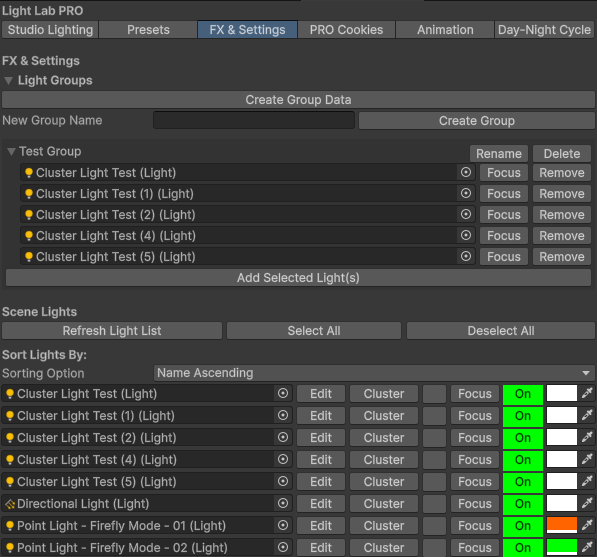597x557 pixels.
Task: Open white color swatch for Directional Light
Action: coord(562,504)
